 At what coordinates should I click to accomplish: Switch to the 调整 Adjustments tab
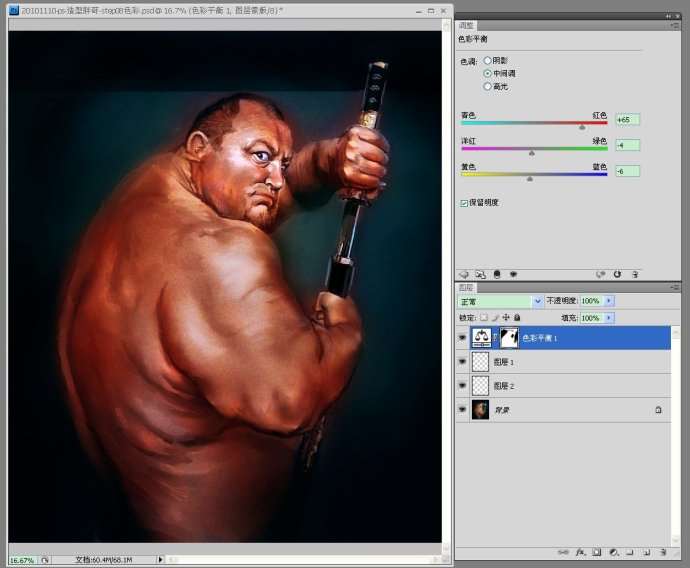tap(466, 26)
